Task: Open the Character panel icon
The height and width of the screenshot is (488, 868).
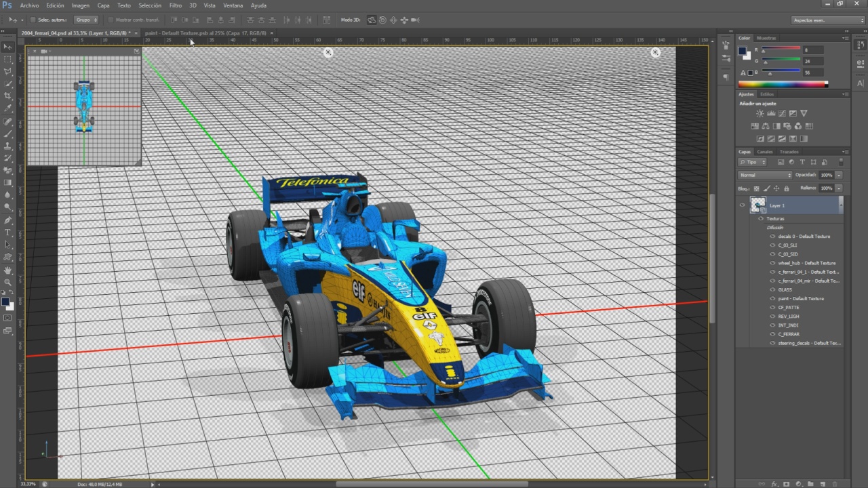Action: [x=860, y=83]
